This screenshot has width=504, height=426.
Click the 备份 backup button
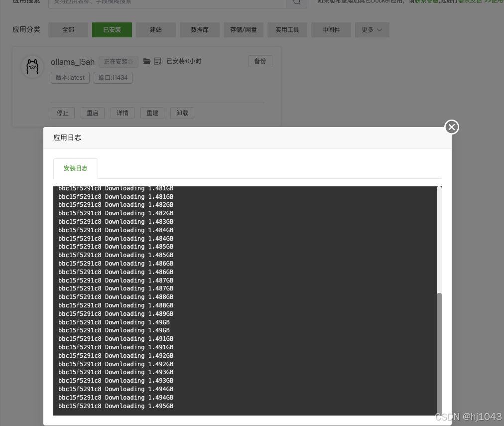[x=260, y=61]
